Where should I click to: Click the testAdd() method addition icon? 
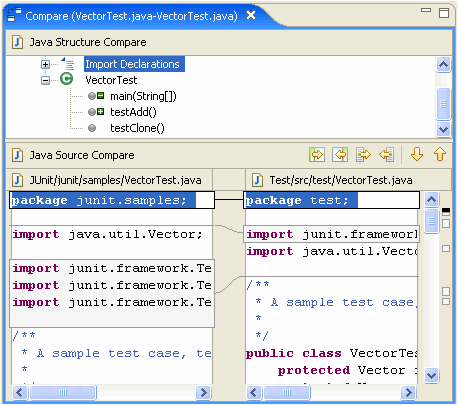(96, 112)
